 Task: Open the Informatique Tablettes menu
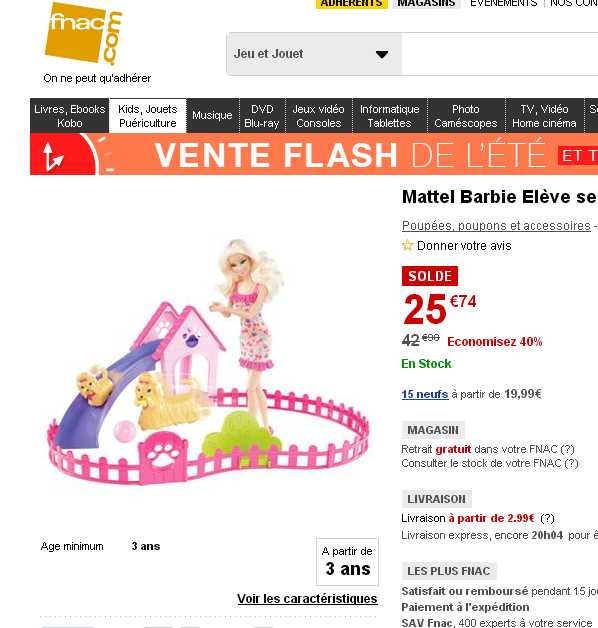click(x=389, y=116)
